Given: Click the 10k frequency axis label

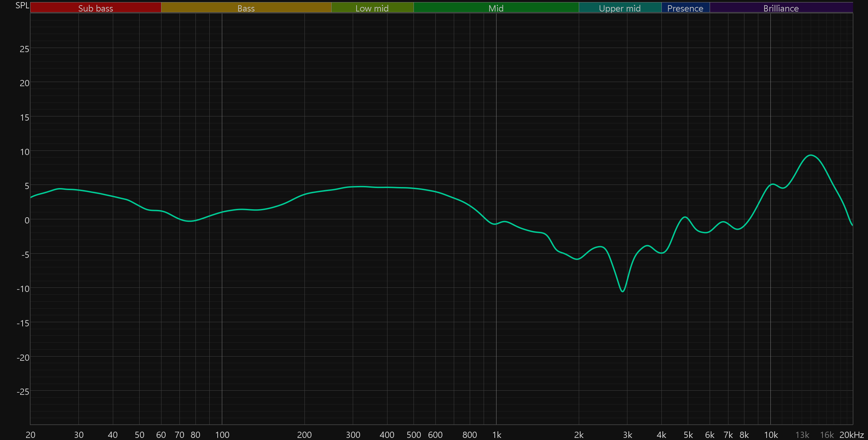Looking at the screenshot, I should pos(771,435).
